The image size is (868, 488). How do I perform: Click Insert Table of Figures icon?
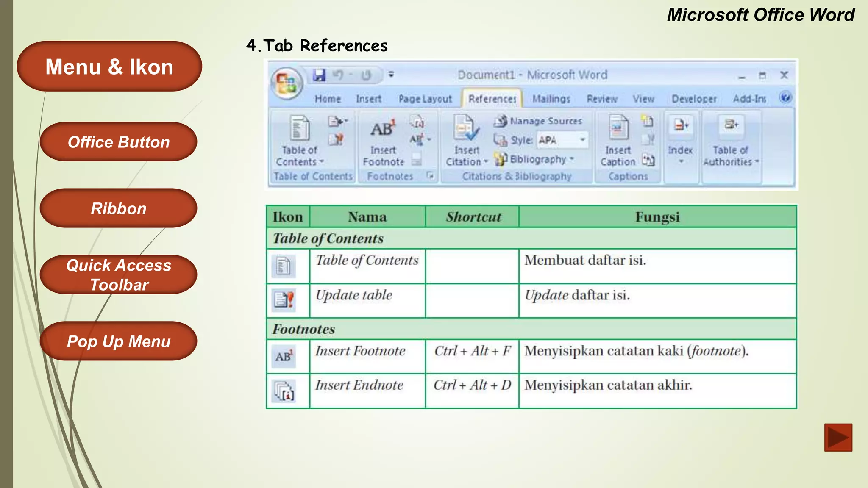pyautogui.click(x=647, y=121)
